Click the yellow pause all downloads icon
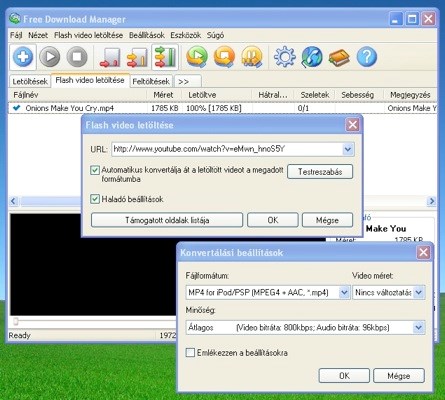445x400 pixels. click(x=252, y=57)
